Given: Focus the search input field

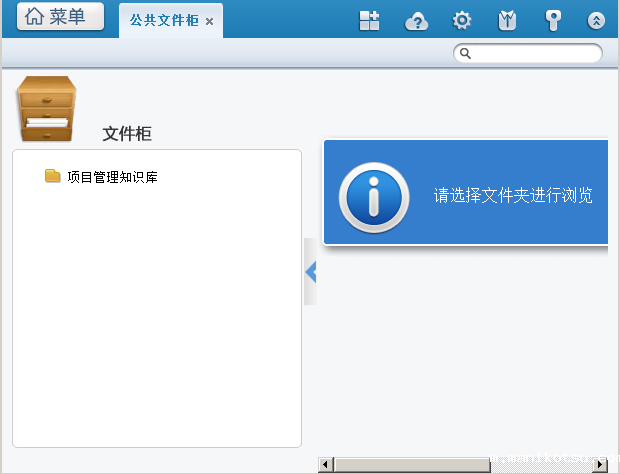Looking at the screenshot, I should (535, 53).
